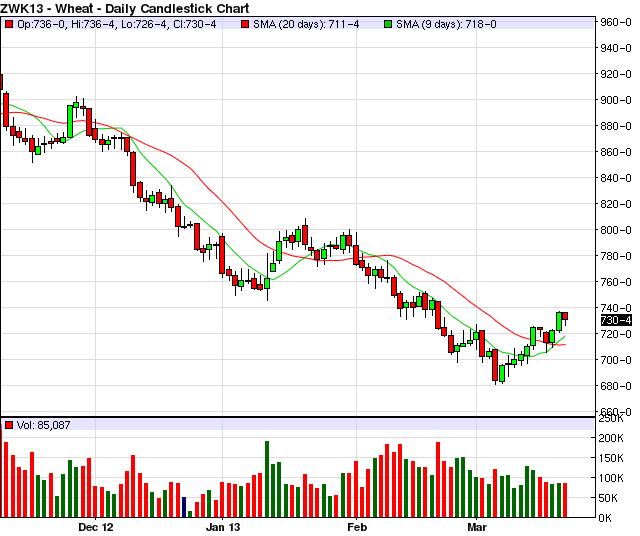
Task: Click the 760-0 price axis label
Action: (x=616, y=282)
